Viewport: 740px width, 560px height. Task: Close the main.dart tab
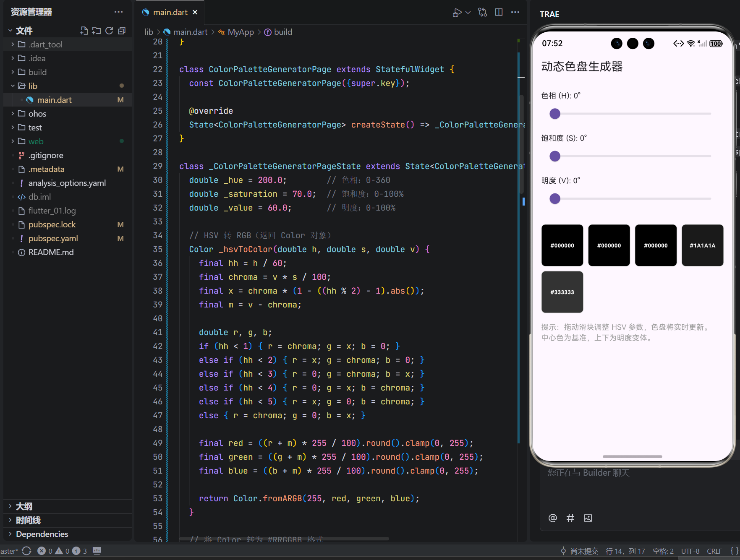click(x=195, y=12)
